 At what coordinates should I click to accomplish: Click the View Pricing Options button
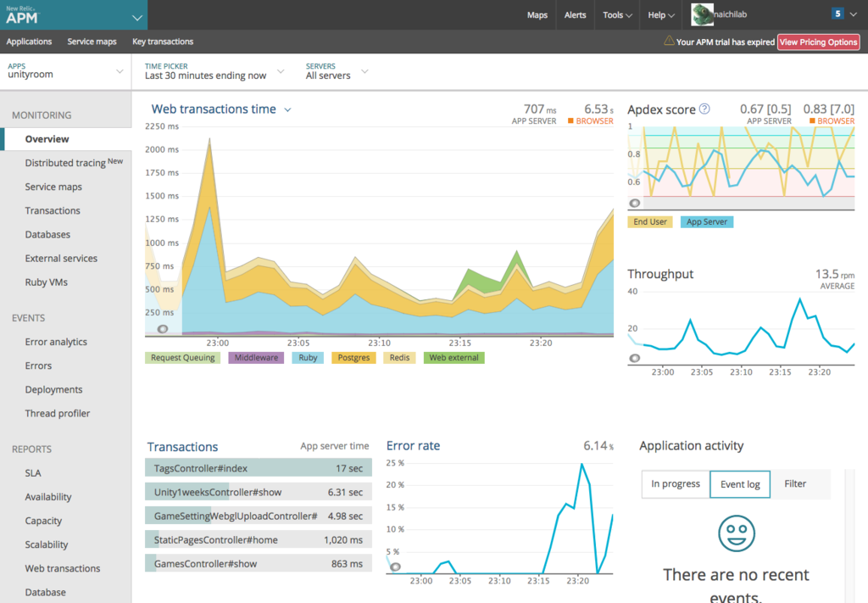tap(818, 42)
